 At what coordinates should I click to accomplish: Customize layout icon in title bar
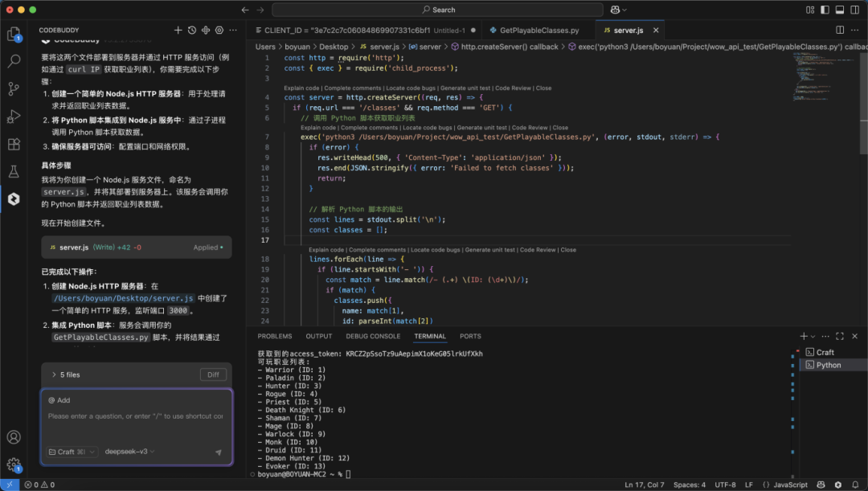click(x=810, y=10)
